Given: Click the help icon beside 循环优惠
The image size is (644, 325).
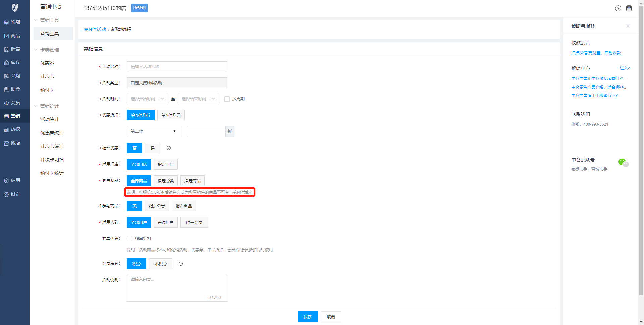Looking at the screenshot, I should coord(169,148).
